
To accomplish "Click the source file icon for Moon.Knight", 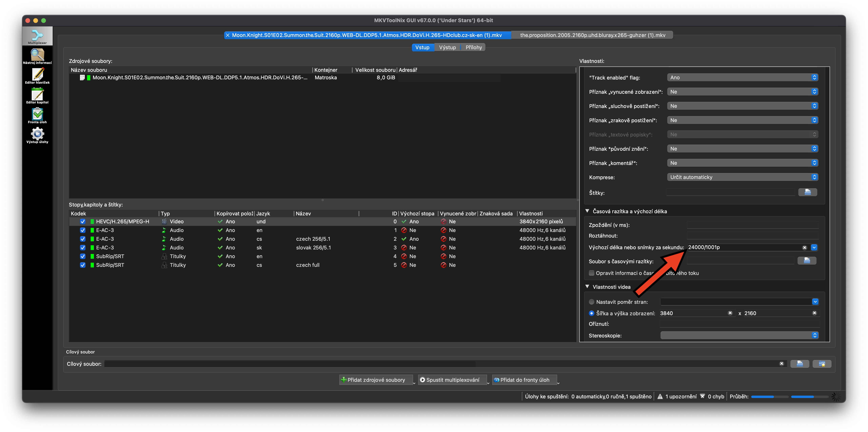I will click(82, 78).
